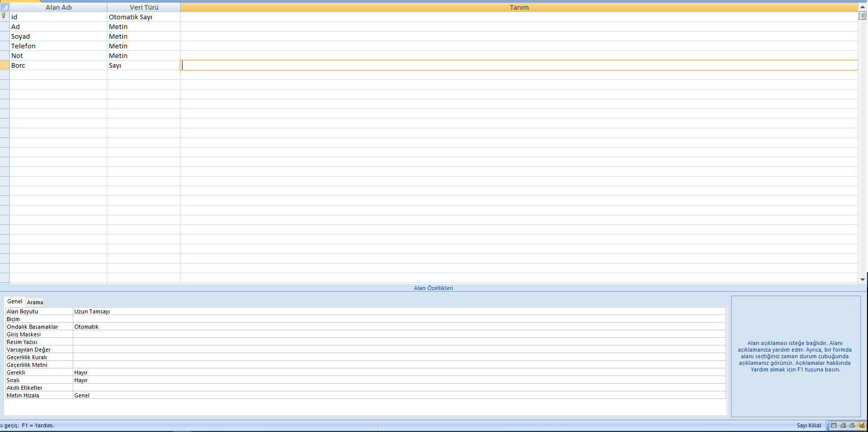Viewport: 868px width, 432px height.
Task: Click the Sayı Kilidi status indicator
Action: (809, 425)
